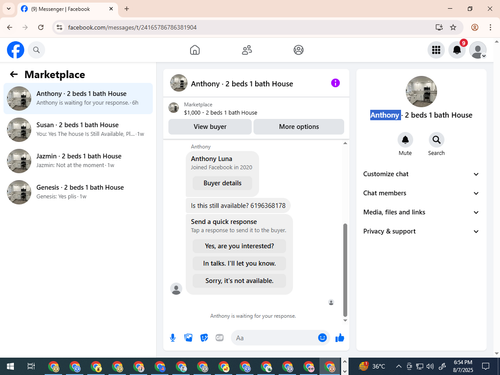Open the weather widget showing 36°C

click(372, 367)
